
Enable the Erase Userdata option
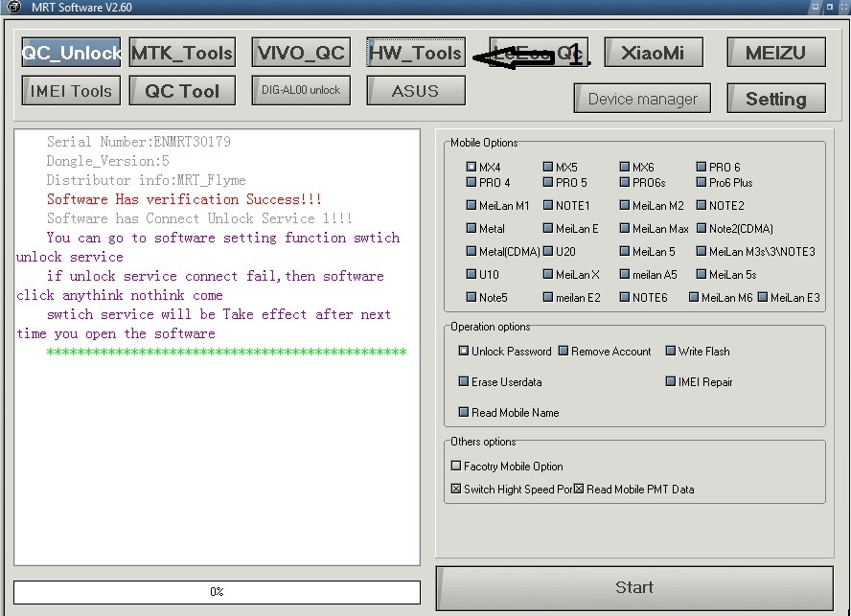463,381
